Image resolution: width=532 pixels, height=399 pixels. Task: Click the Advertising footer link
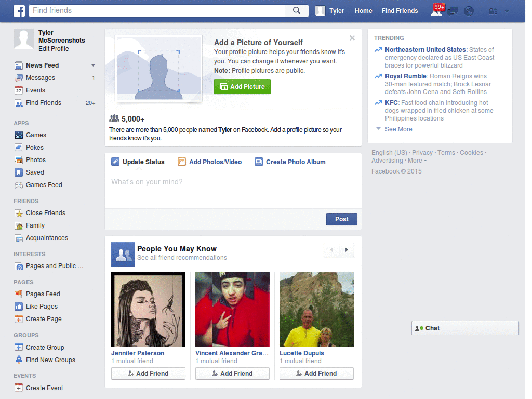[x=387, y=161]
